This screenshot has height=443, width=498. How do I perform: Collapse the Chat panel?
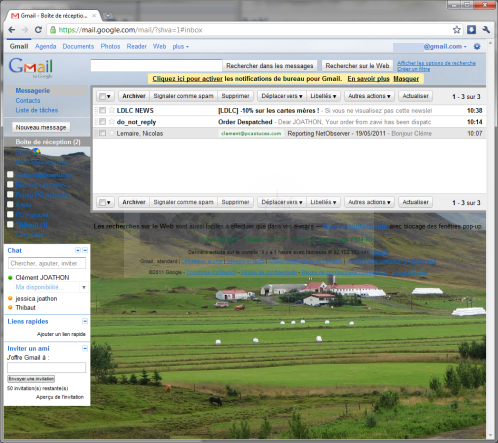click(x=85, y=250)
